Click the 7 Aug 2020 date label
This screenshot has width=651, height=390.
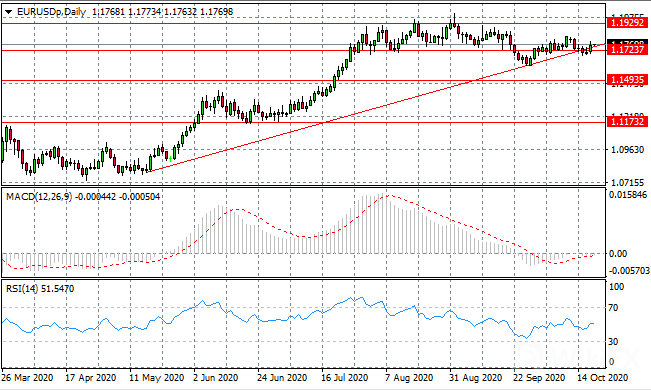(409, 378)
